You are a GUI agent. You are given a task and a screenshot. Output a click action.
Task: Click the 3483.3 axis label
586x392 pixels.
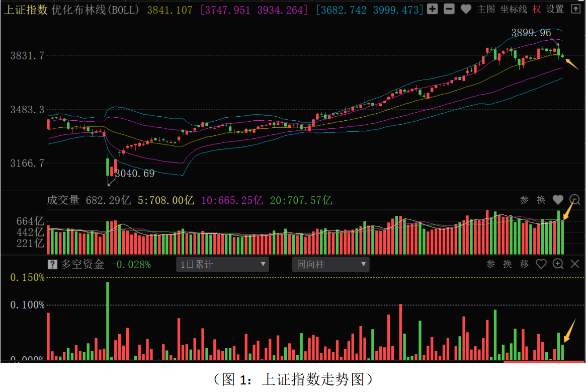[x=27, y=110]
